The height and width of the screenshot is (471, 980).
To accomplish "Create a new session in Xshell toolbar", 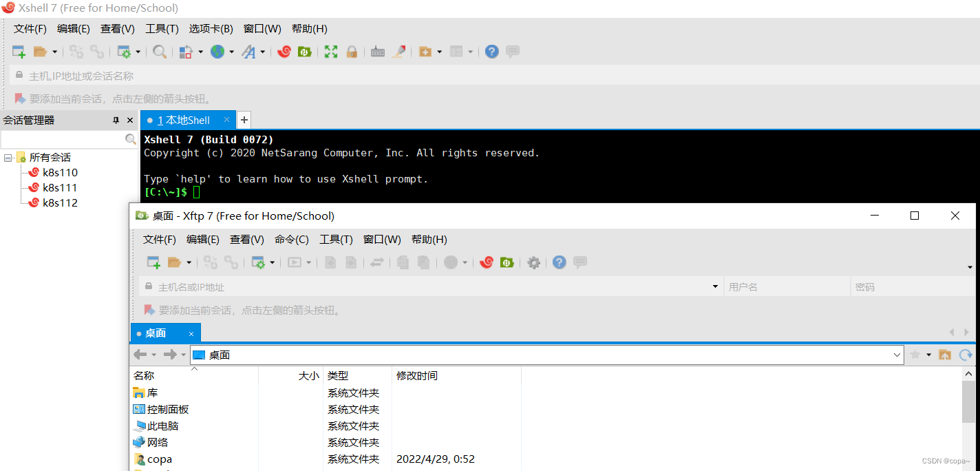I will point(19,52).
